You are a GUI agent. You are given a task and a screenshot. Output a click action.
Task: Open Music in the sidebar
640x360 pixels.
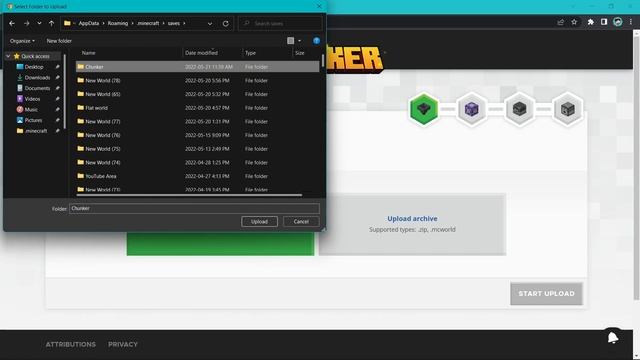tap(31, 109)
